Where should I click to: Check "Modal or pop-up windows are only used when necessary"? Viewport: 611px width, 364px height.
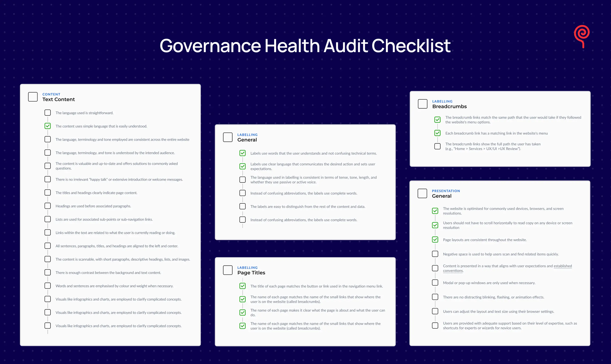click(435, 282)
